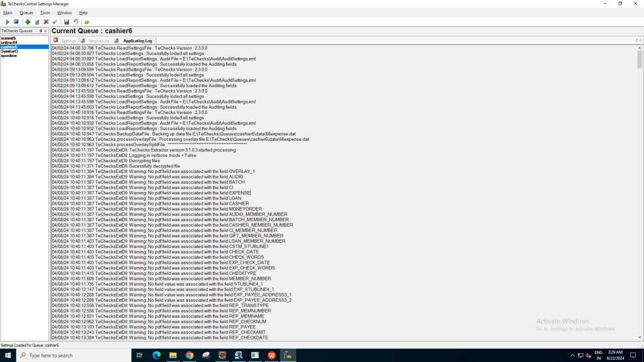Click the muted volume tray icon
This screenshot has height=362, width=644.
(588, 355)
